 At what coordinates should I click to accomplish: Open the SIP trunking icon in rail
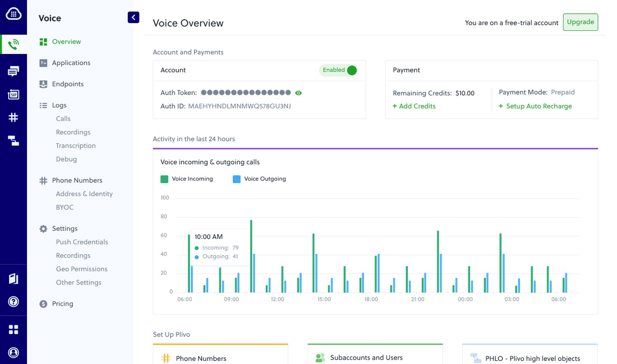[13, 95]
